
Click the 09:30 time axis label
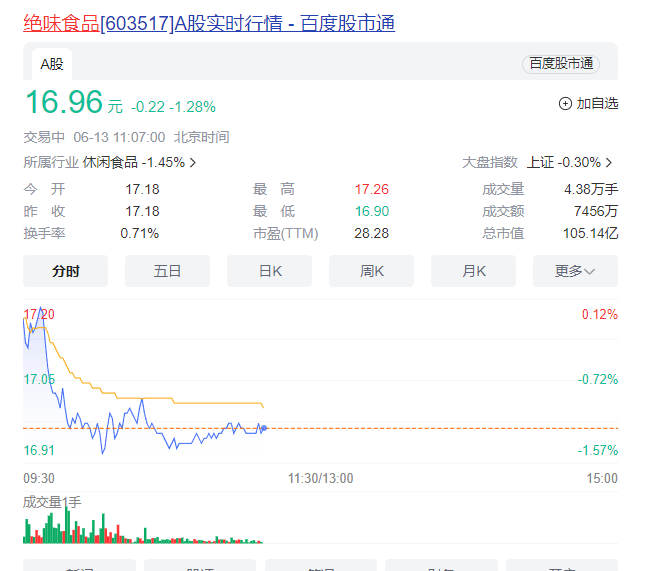(x=39, y=478)
